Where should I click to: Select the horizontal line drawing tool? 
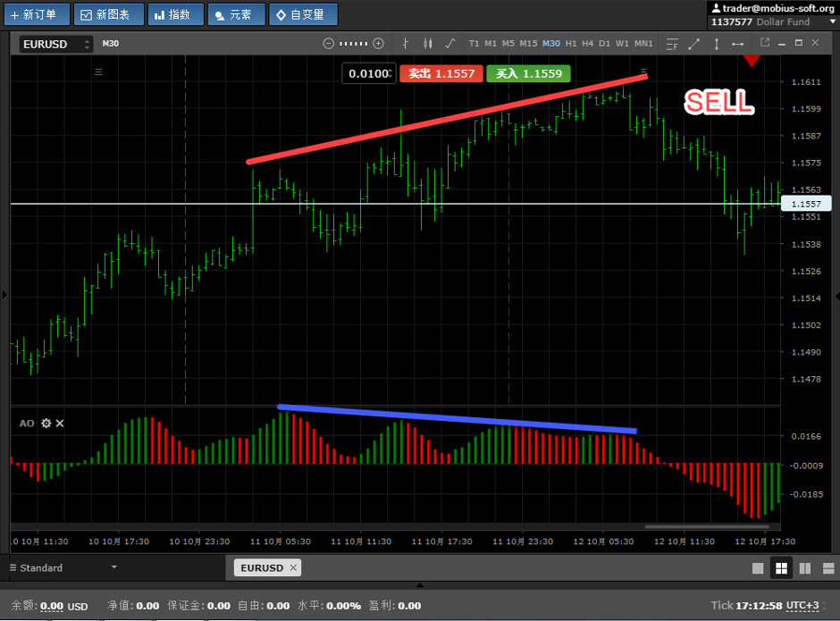point(737,44)
